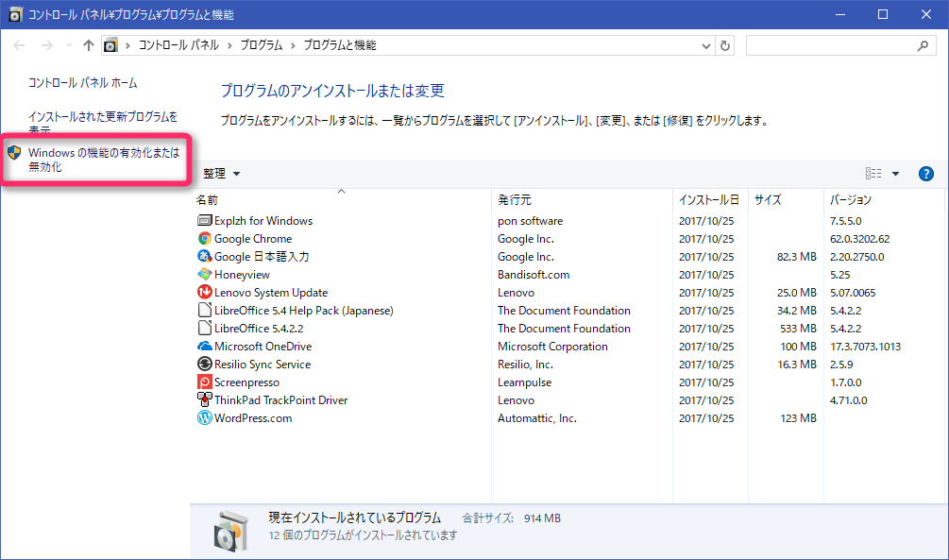
Task: Select the Honeyview program icon
Action: point(205,274)
